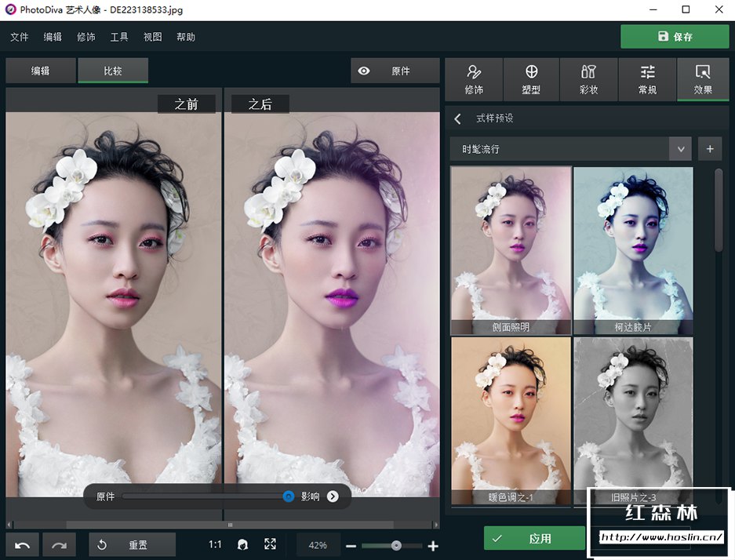This screenshot has height=560, width=735.
Task: Click the 重置 reset button
Action: click(x=133, y=545)
